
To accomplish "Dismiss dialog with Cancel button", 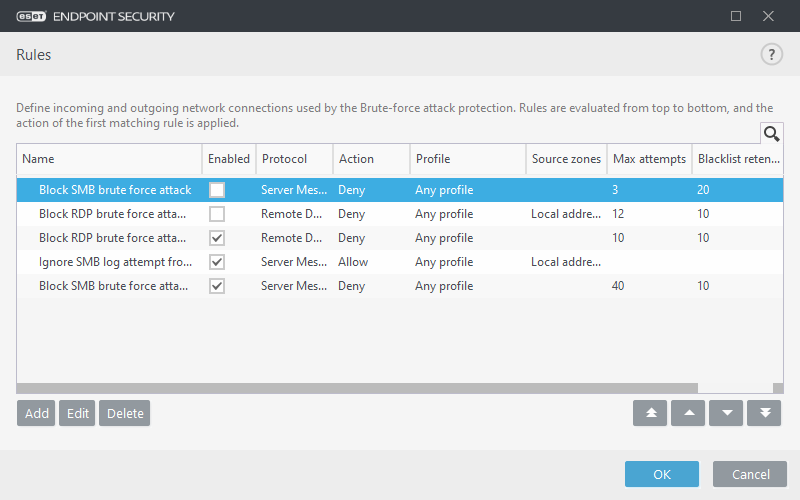I will click(x=750, y=474).
